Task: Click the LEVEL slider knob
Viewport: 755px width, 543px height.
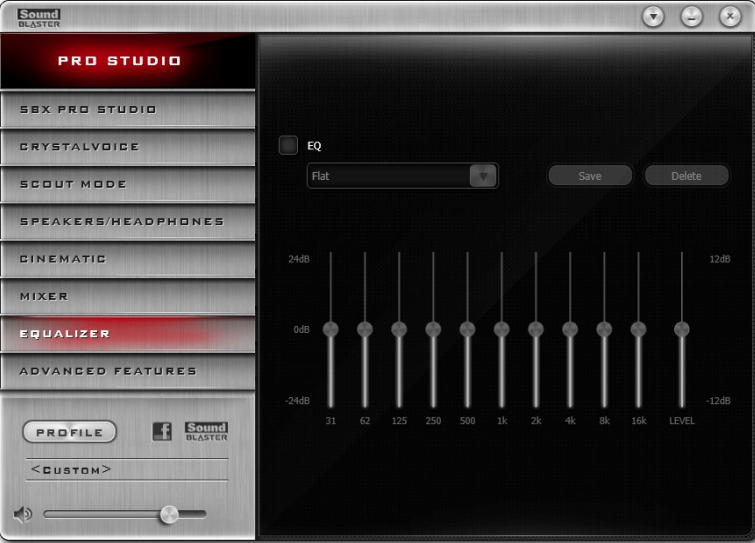Action: 681,329
